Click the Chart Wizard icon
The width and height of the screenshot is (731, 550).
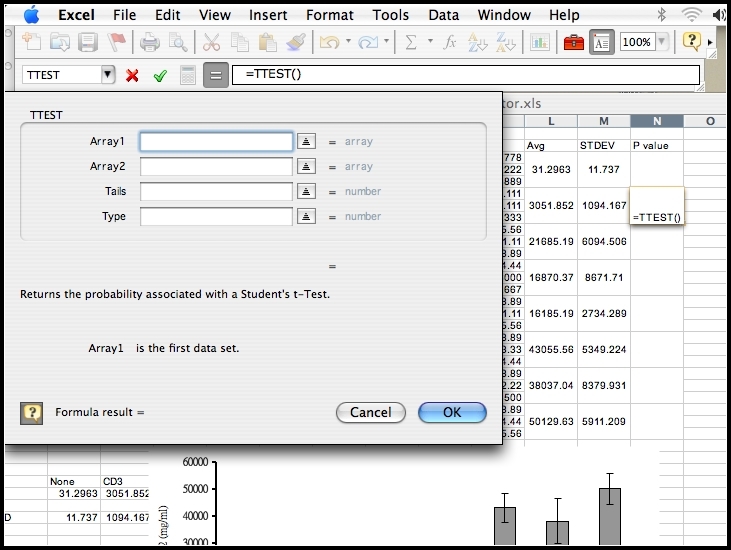coord(539,42)
